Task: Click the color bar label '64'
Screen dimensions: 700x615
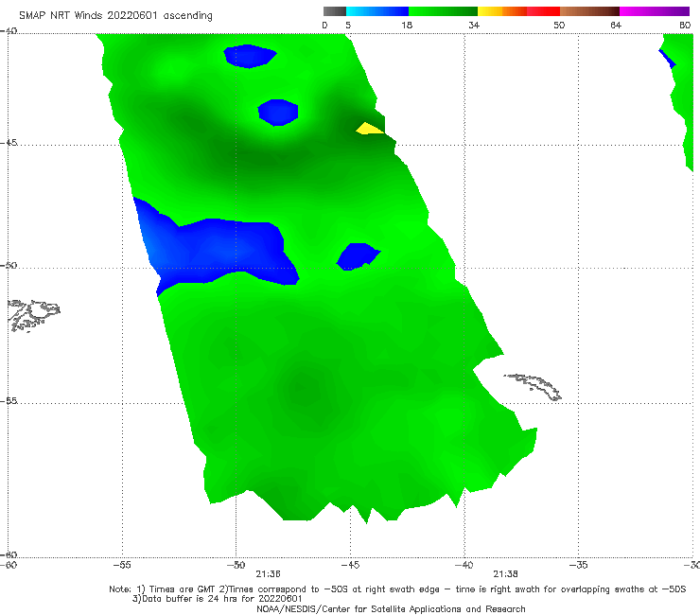Action: [616, 25]
